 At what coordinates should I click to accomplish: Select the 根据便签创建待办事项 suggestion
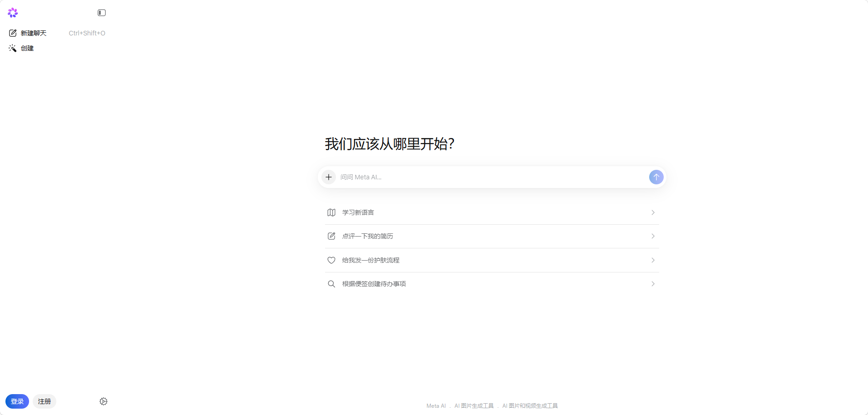[x=492, y=284]
